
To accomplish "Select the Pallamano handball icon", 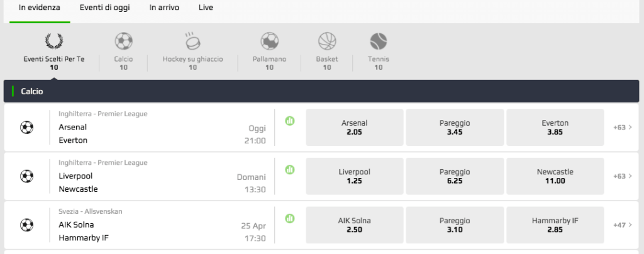I will pos(269,41).
